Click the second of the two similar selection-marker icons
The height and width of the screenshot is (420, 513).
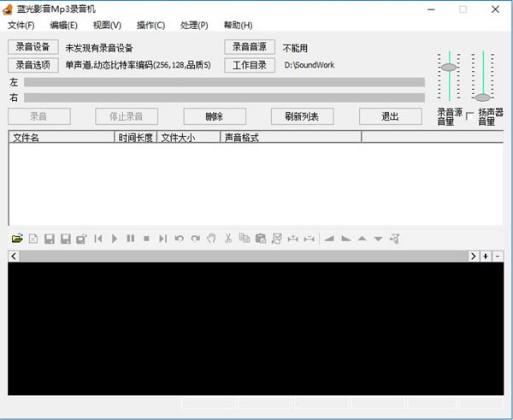pos(310,239)
